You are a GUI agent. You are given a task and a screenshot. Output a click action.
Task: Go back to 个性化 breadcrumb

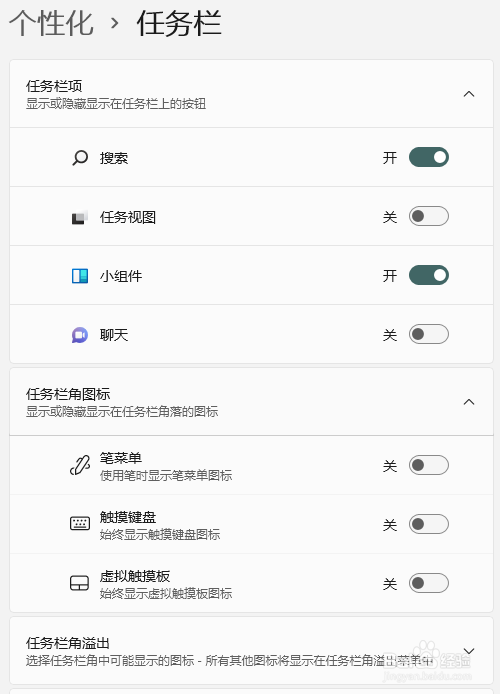point(51,23)
